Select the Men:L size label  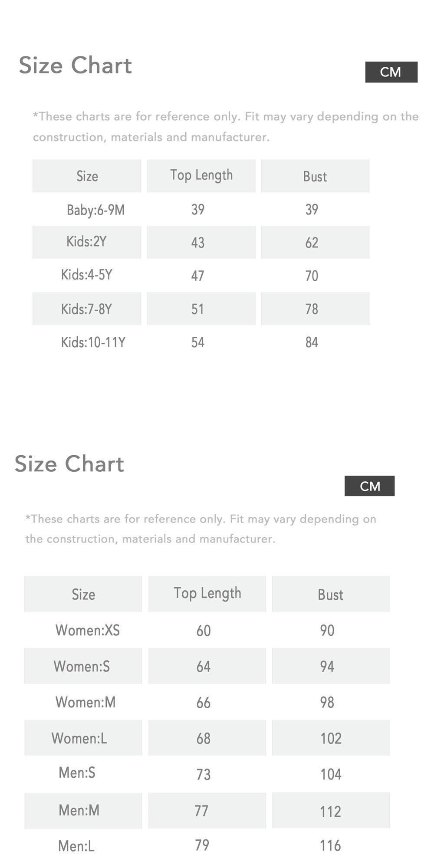(76, 846)
